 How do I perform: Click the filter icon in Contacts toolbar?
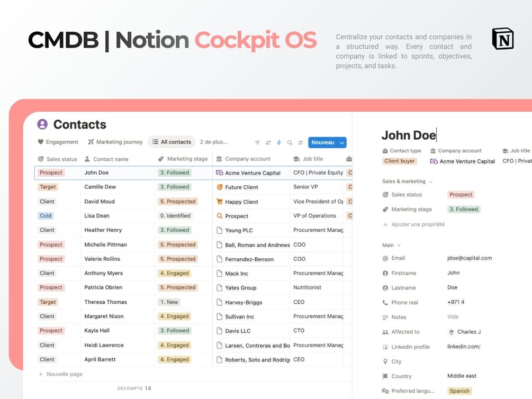click(257, 142)
